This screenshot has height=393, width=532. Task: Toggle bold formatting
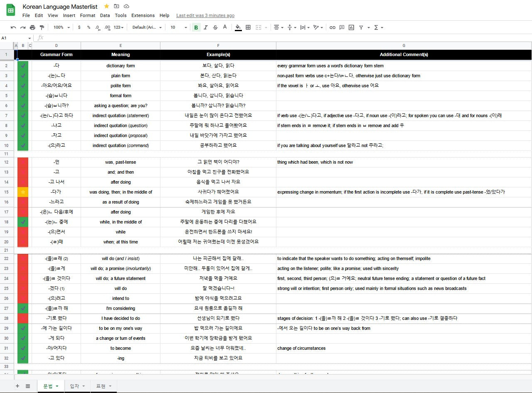pyautogui.click(x=196, y=27)
